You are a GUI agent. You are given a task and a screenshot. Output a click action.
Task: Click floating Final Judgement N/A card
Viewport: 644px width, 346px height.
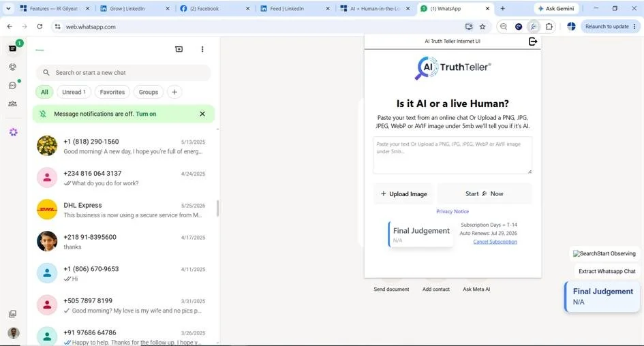[x=602, y=297]
